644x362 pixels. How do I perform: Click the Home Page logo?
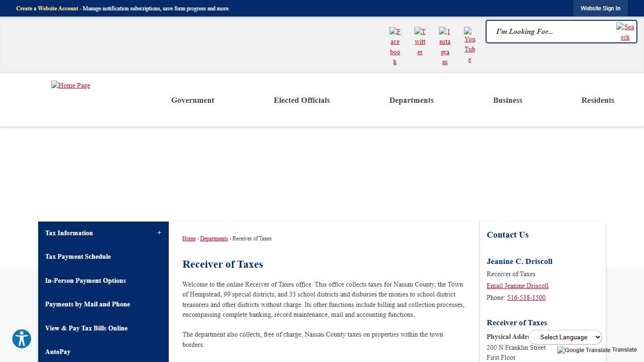click(x=71, y=85)
